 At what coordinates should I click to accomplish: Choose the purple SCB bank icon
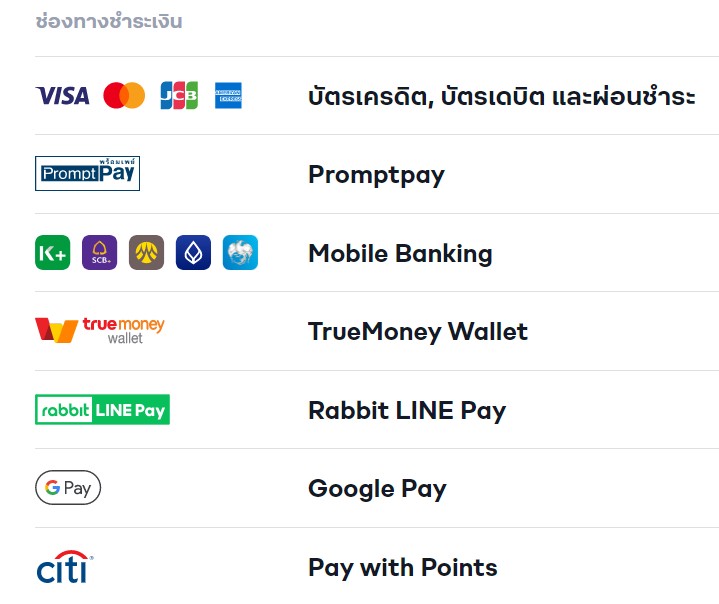[99, 253]
